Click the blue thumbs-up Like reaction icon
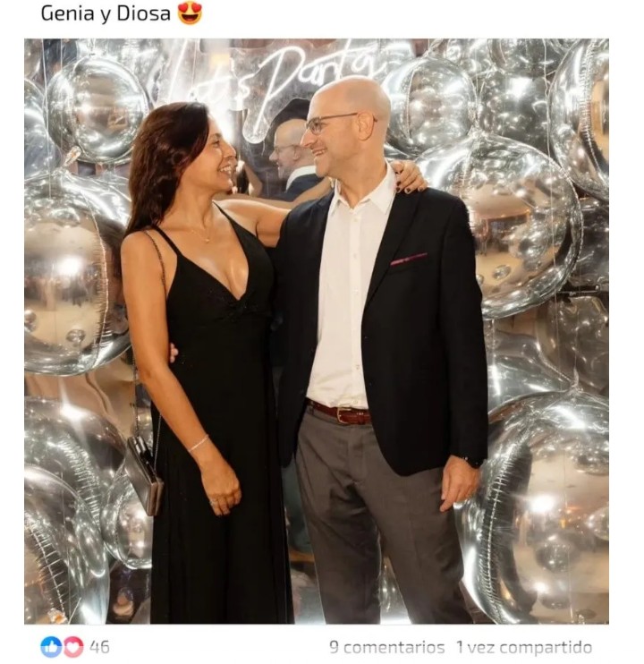Viewport: 644px width, 664px height. (x=50, y=647)
